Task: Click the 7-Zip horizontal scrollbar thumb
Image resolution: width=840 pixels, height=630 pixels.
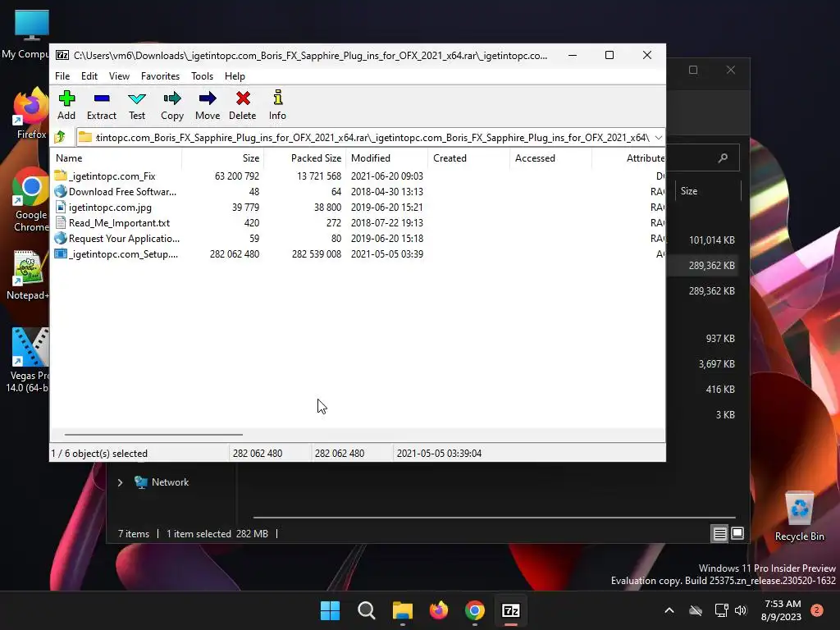Action: 153,435
